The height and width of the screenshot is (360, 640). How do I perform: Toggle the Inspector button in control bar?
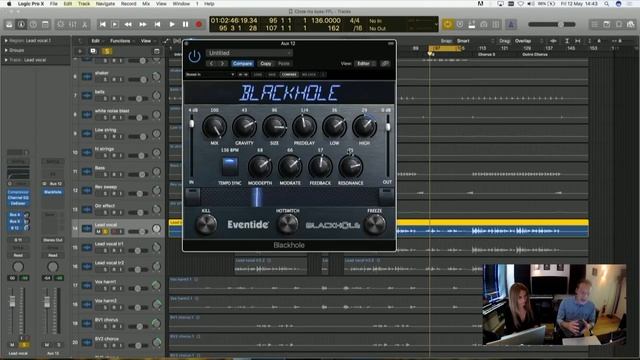click(x=21, y=25)
